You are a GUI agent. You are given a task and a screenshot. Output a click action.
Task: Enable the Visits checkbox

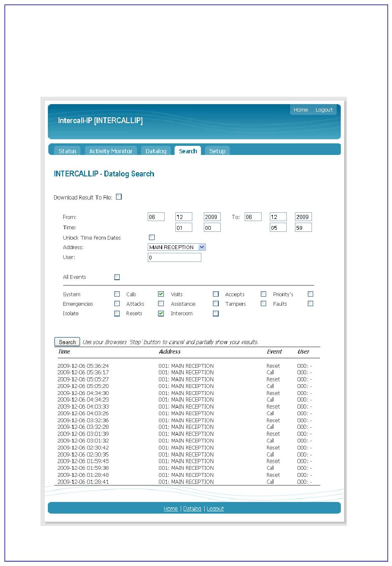pos(215,294)
